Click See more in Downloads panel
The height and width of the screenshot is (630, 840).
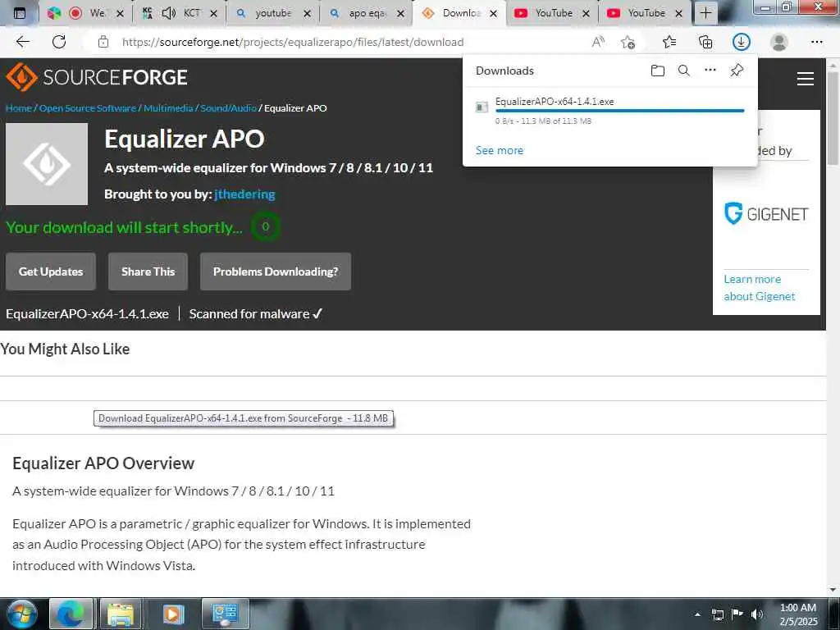tap(500, 151)
